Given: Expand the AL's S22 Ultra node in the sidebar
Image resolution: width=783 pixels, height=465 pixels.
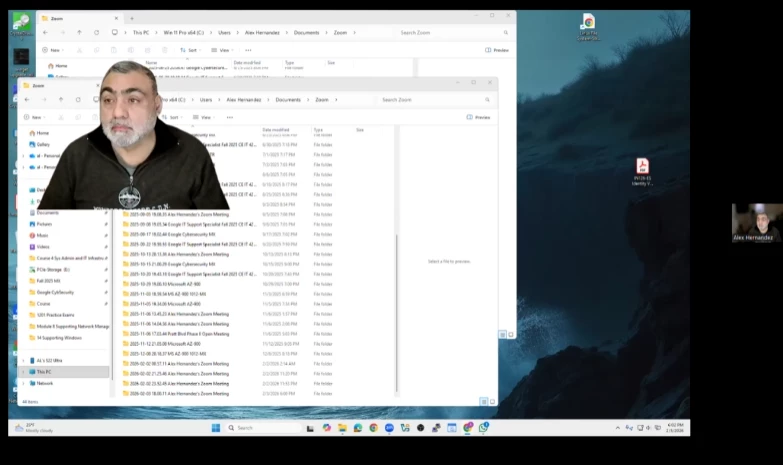Looking at the screenshot, I should point(23,361).
